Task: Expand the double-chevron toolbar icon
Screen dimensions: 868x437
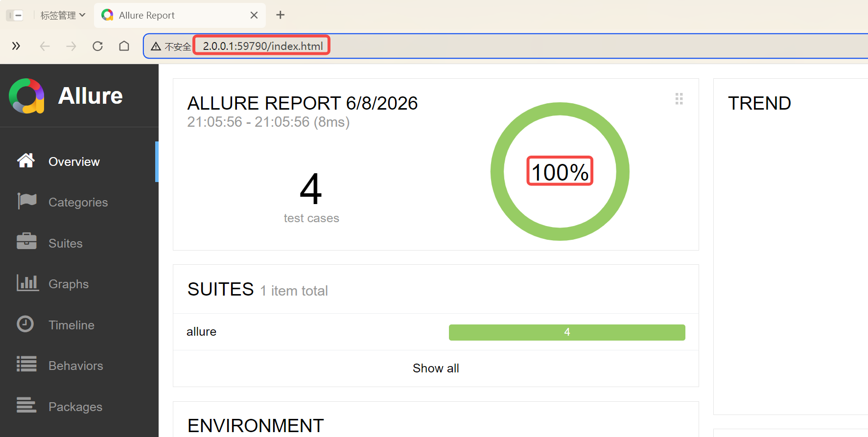Action: (x=16, y=46)
